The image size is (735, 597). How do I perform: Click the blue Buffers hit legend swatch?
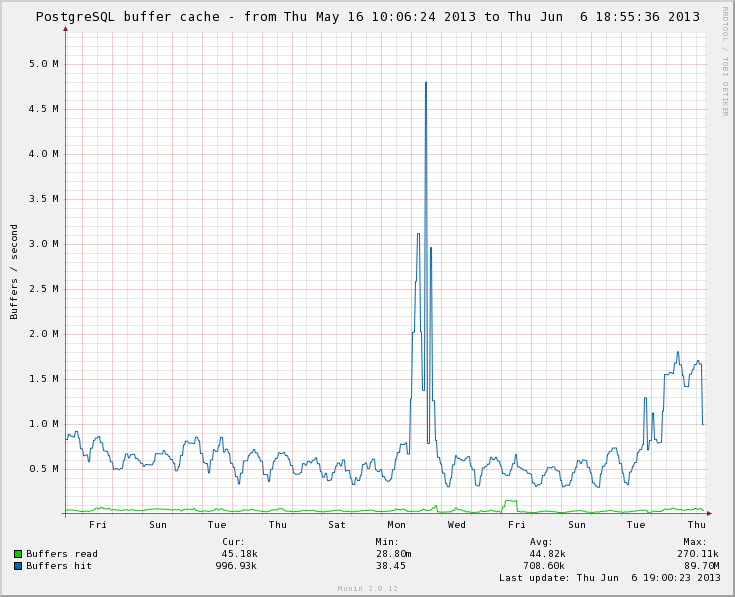tap(18, 565)
